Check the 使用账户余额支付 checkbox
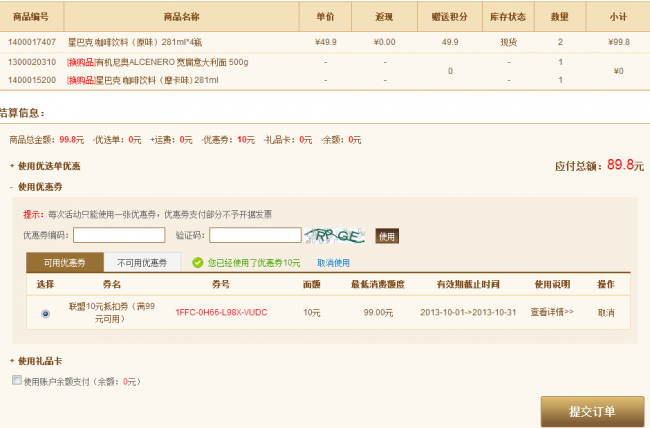 (x=15, y=381)
